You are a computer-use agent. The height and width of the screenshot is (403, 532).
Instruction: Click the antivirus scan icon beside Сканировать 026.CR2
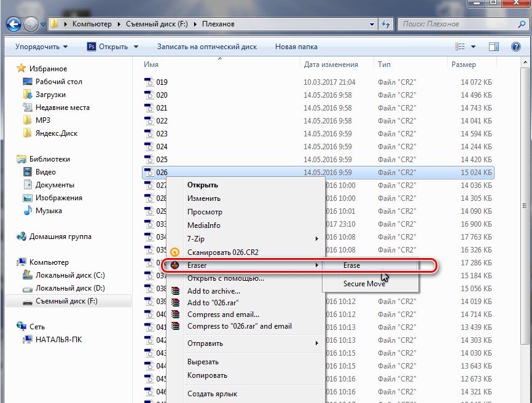pyautogui.click(x=175, y=252)
